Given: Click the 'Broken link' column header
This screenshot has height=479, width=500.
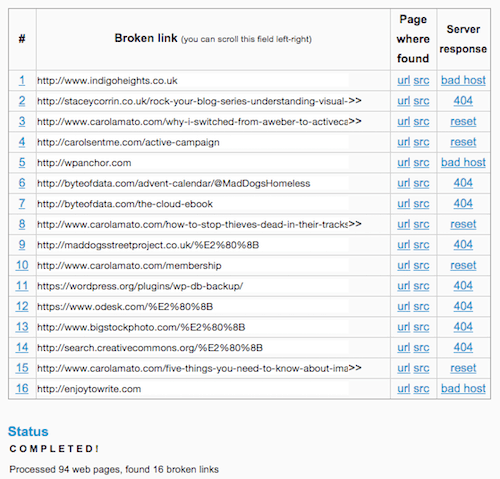Looking at the screenshot, I should 213,38.
